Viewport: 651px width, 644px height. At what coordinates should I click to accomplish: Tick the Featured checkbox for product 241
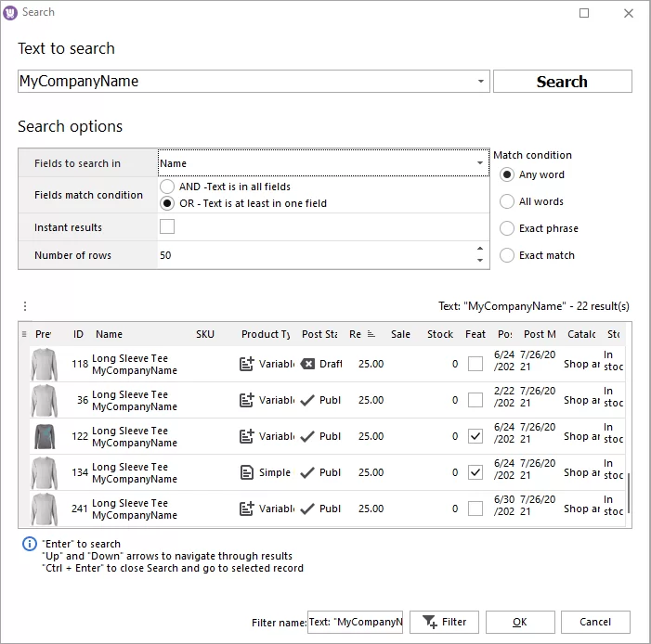pyautogui.click(x=475, y=509)
